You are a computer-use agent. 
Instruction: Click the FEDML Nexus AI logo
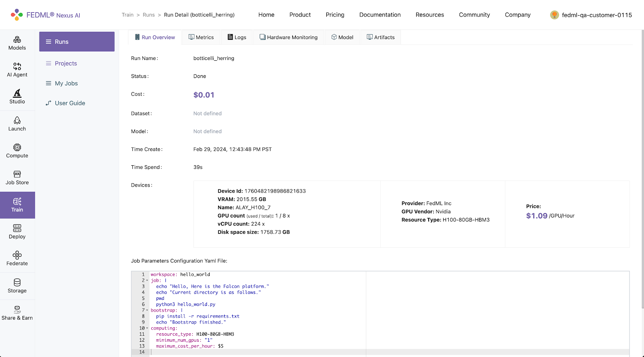tap(45, 15)
